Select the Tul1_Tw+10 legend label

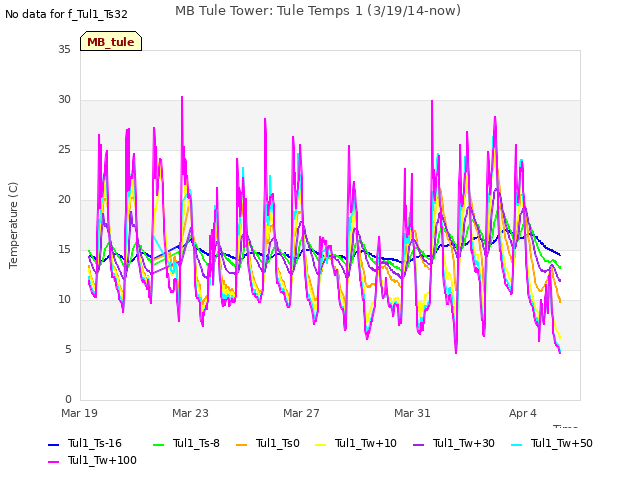[366, 443]
